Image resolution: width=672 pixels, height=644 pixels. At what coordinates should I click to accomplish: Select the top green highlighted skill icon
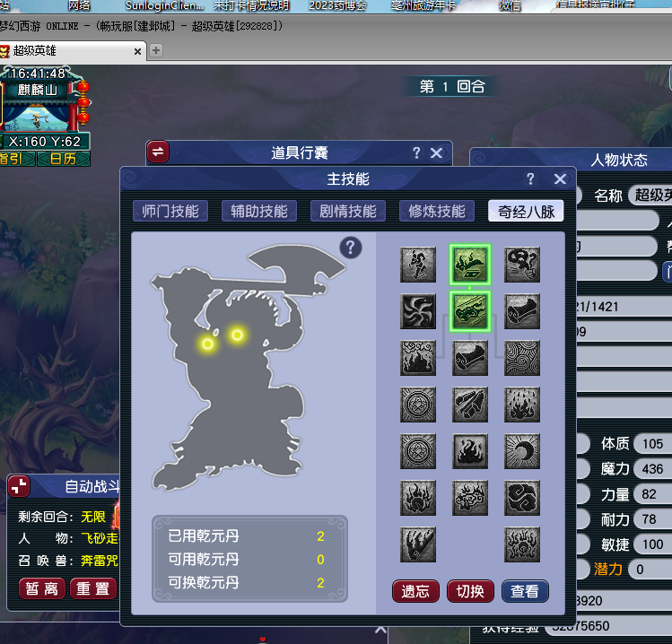point(470,265)
